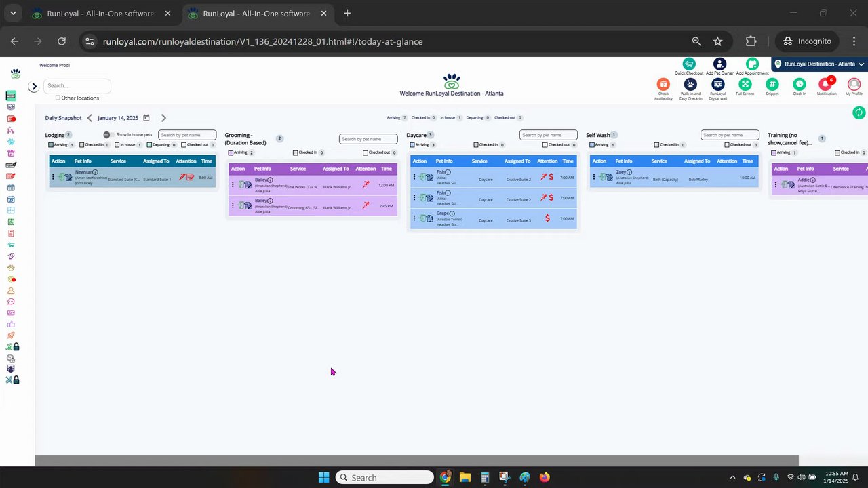The width and height of the screenshot is (868, 488).
Task: Open info icon beside Newstar
Action: coord(95,172)
